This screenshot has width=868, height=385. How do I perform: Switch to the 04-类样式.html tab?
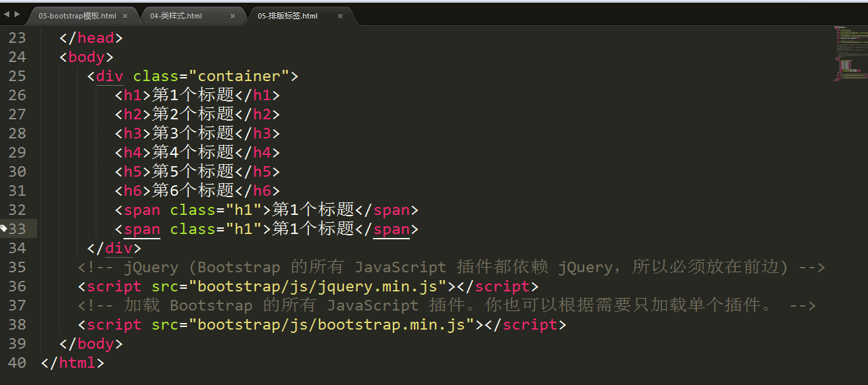[x=176, y=16]
